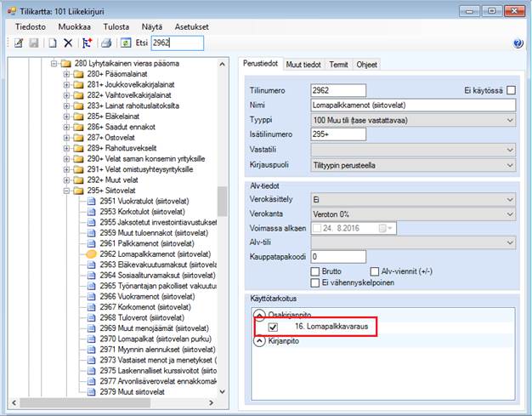
Task: Click account icon for 2970 Lomapalkat
Action: 91,339
